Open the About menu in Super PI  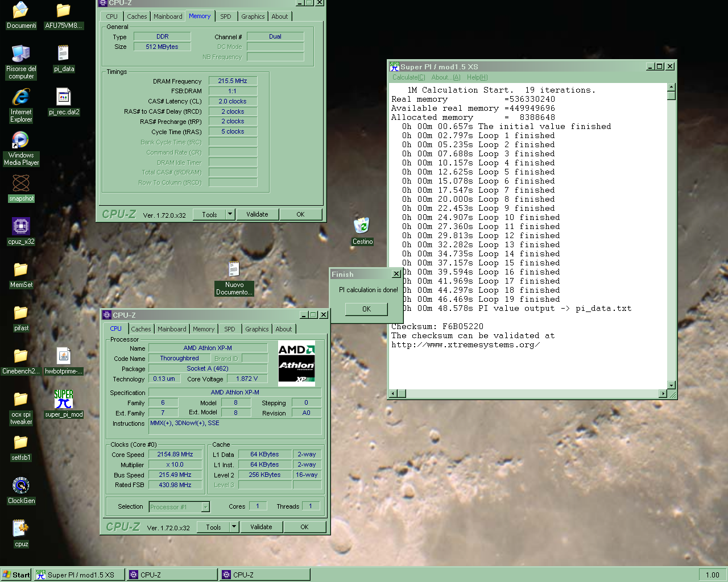pos(446,77)
